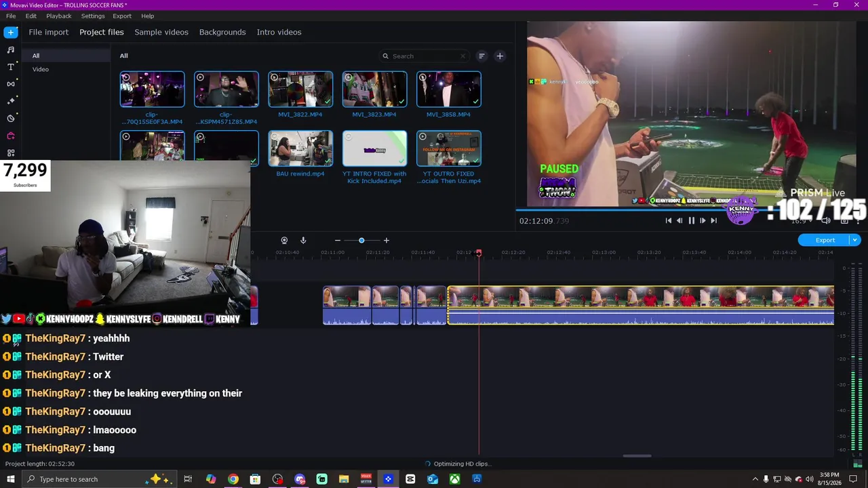Step forward one frame in preview
This screenshot has height=488, width=868.
click(x=703, y=220)
